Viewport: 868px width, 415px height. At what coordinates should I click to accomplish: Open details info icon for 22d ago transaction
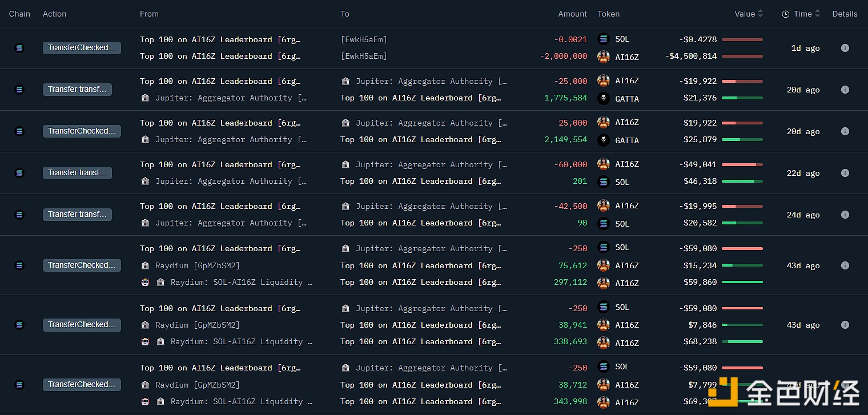[845, 173]
